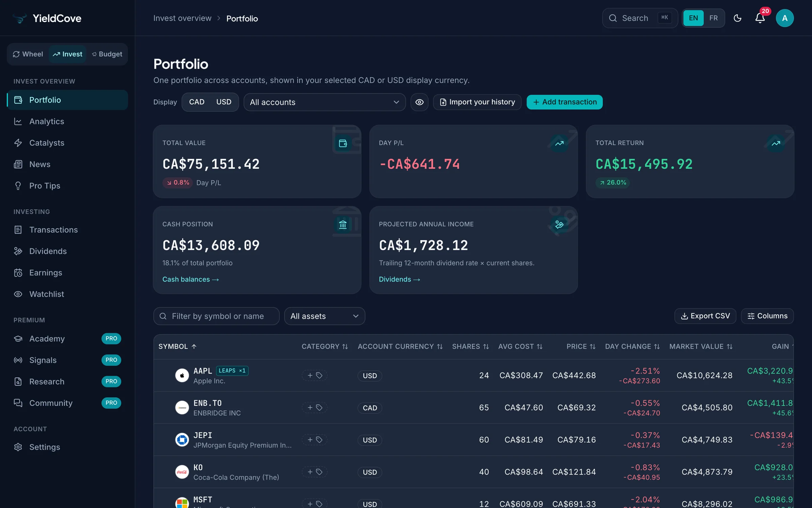Image resolution: width=812 pixels, height=508 pixels.
Task: Open the Columns chooser
Action: (x=767, y=316)
